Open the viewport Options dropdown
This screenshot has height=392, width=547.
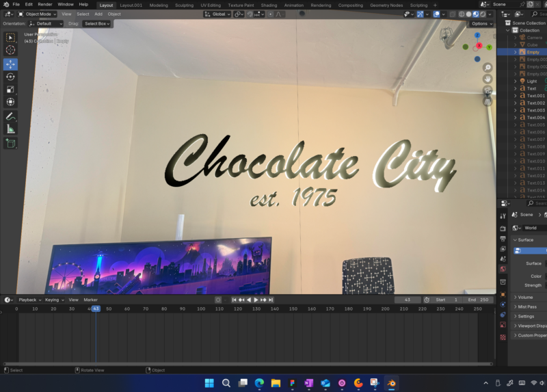(x=482, y=24)
